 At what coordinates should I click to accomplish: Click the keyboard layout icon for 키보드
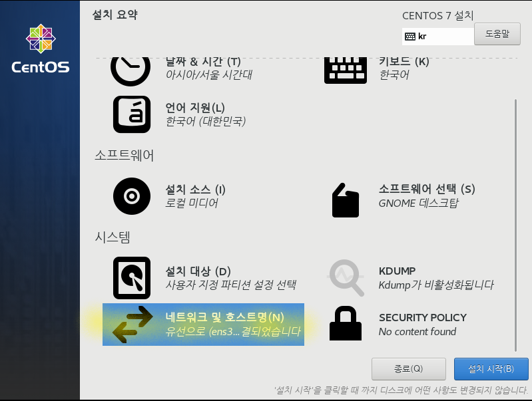346,70
